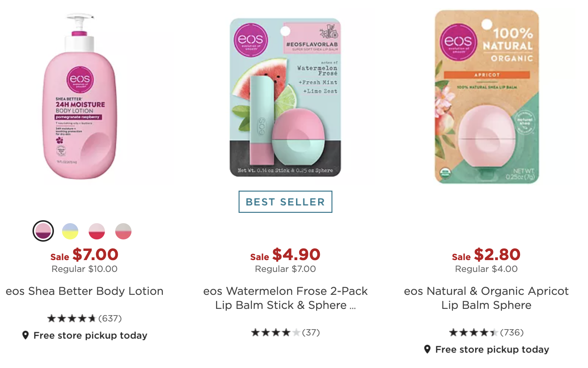
Task: Open eos Shea Better Body Lotion product image
Action: (x=80, y=97)
